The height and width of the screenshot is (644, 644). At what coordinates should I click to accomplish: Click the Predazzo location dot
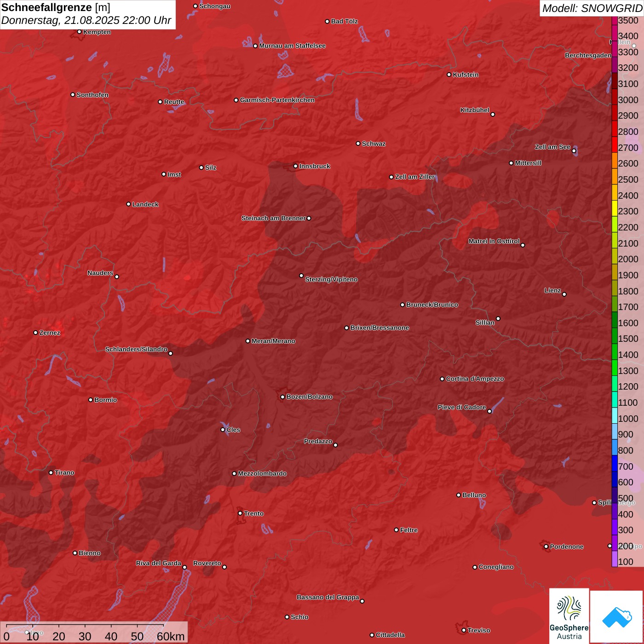(335, 445)
